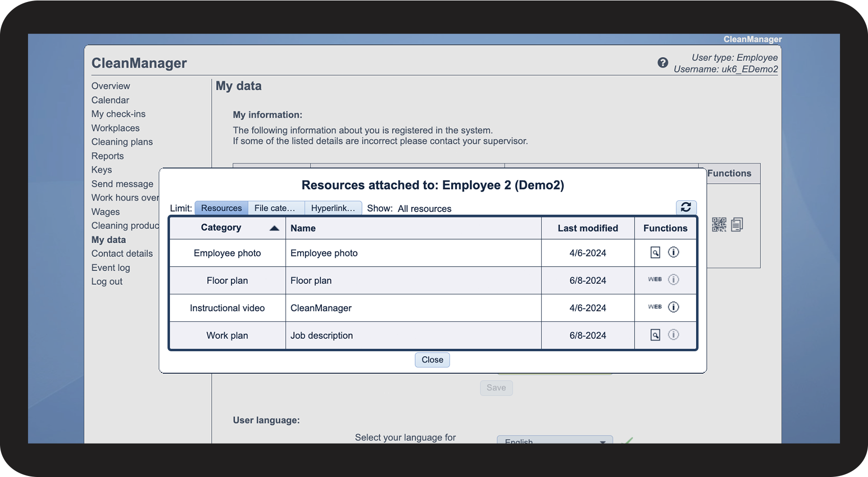This screenshot has height=477, width=868.
Task: Toggle the Resources limit filter
Action: pos(221,208)
